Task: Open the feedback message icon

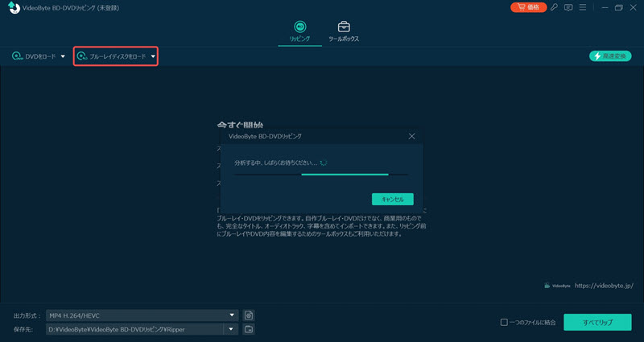Action: [568, 7]
